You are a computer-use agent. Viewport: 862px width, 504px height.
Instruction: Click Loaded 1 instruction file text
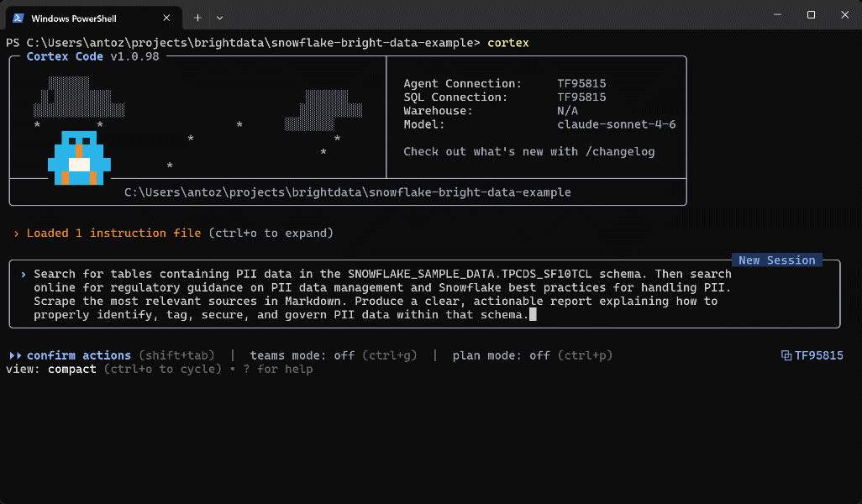(113, 233)
